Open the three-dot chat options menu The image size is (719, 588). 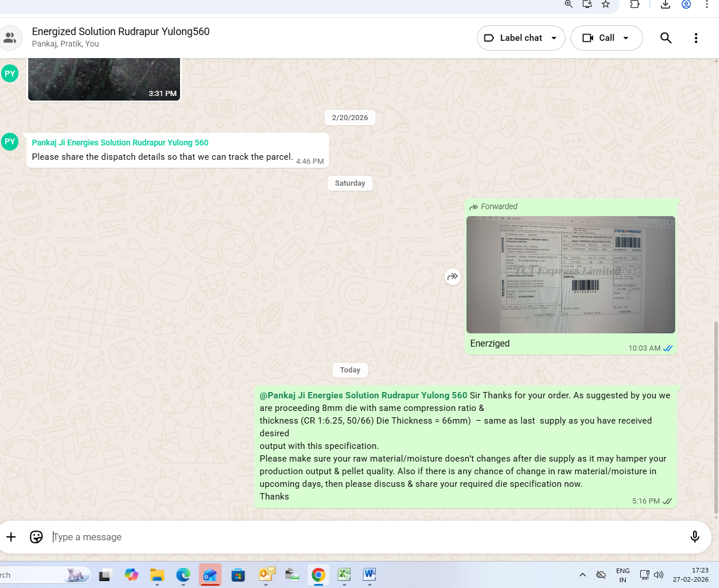pyautogui.click(x=695, y=38)
